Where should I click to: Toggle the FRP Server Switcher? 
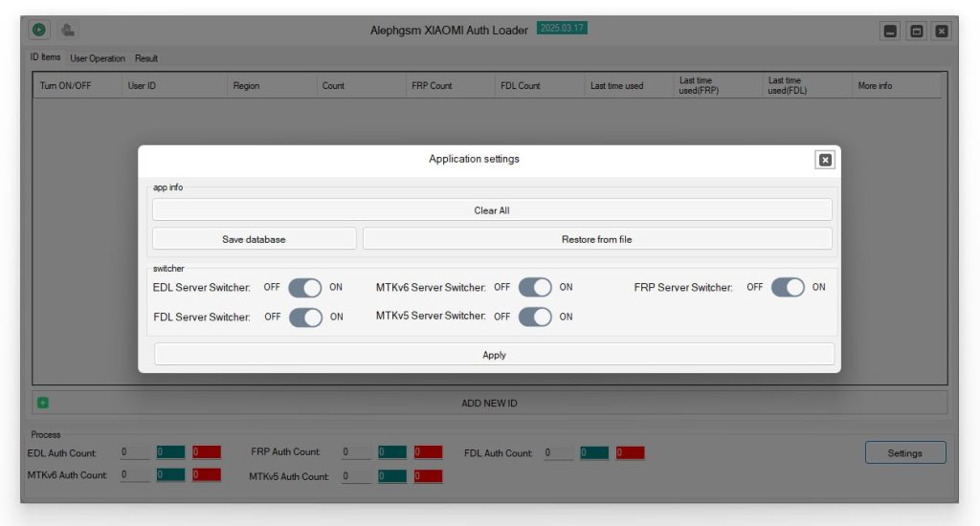(788, 287)
